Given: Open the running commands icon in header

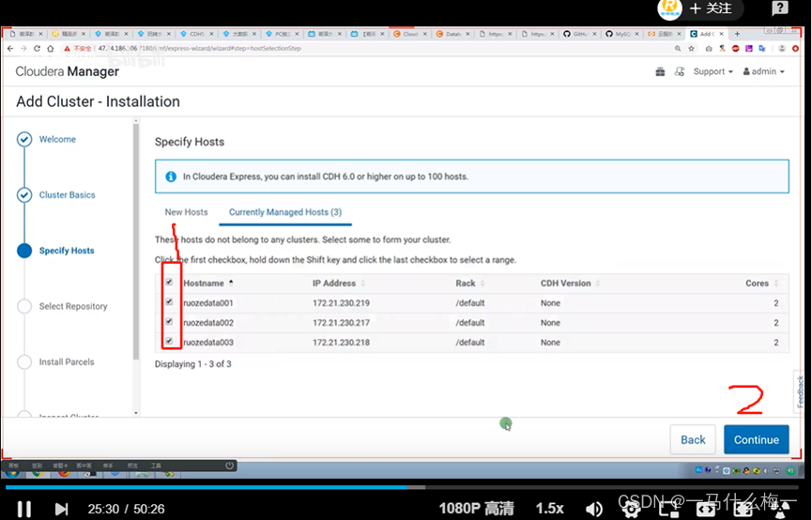Looking at the screenshot, I should point(680,71).
